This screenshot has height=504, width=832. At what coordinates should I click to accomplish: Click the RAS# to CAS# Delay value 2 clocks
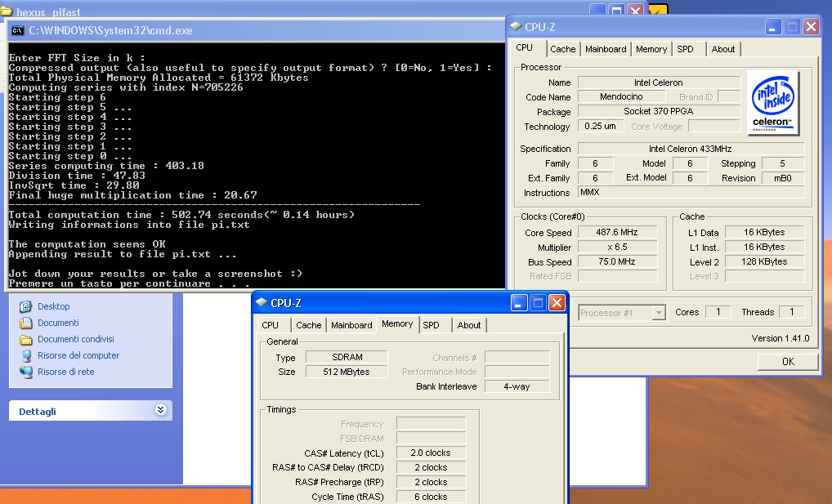pos(431,467)
